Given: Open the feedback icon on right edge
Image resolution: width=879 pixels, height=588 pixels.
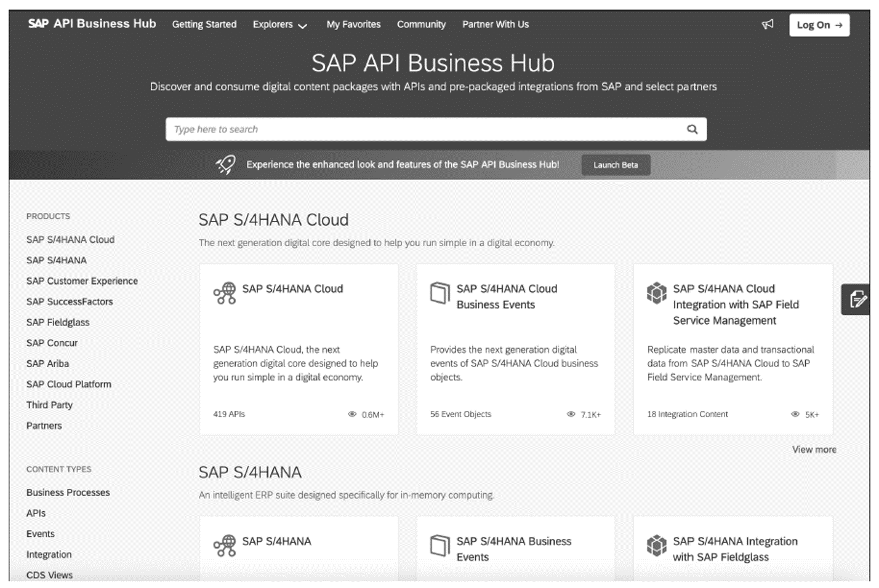Looking at the screenshot, I should click(x=857, y=300).
